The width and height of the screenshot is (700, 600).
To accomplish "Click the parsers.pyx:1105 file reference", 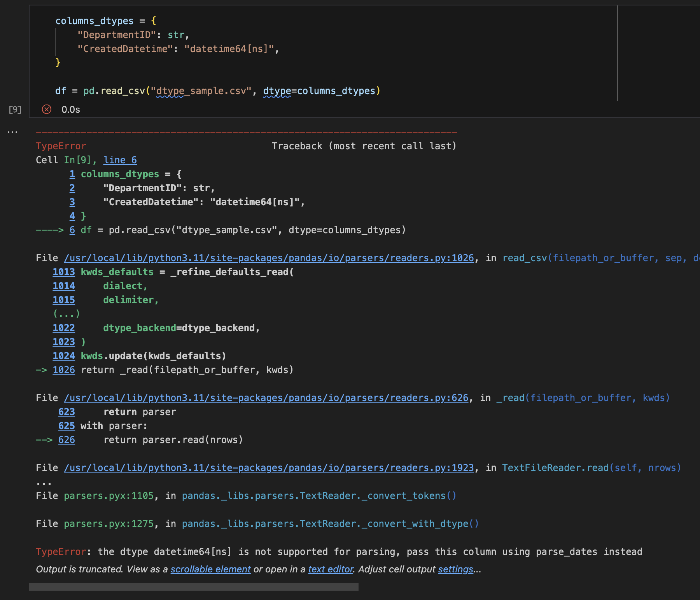I will [x=109, y=496].
